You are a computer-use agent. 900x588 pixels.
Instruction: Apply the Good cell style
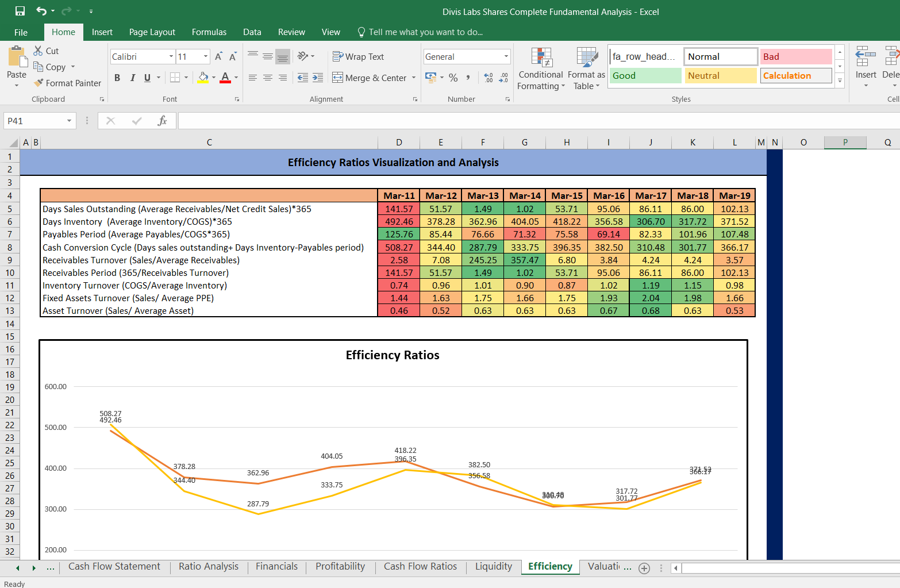[645, 75]
